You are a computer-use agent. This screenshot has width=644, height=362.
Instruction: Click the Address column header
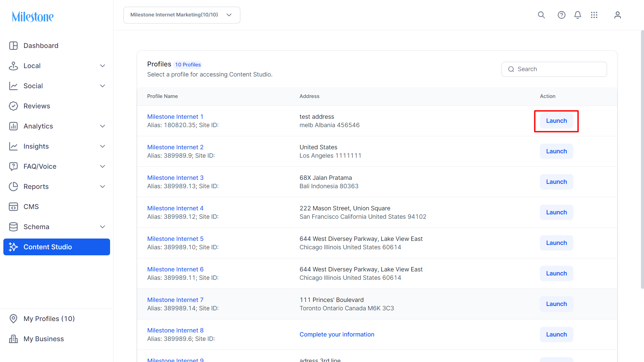(x=309, y=96)
